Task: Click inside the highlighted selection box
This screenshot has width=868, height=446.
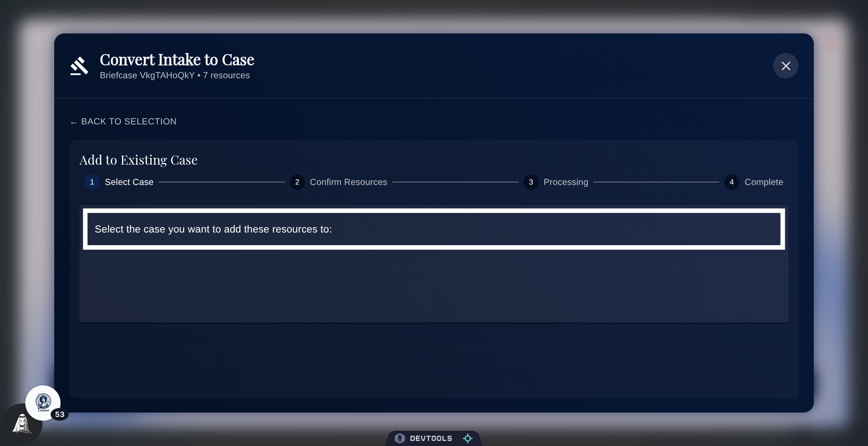Action: coord(434,229)
